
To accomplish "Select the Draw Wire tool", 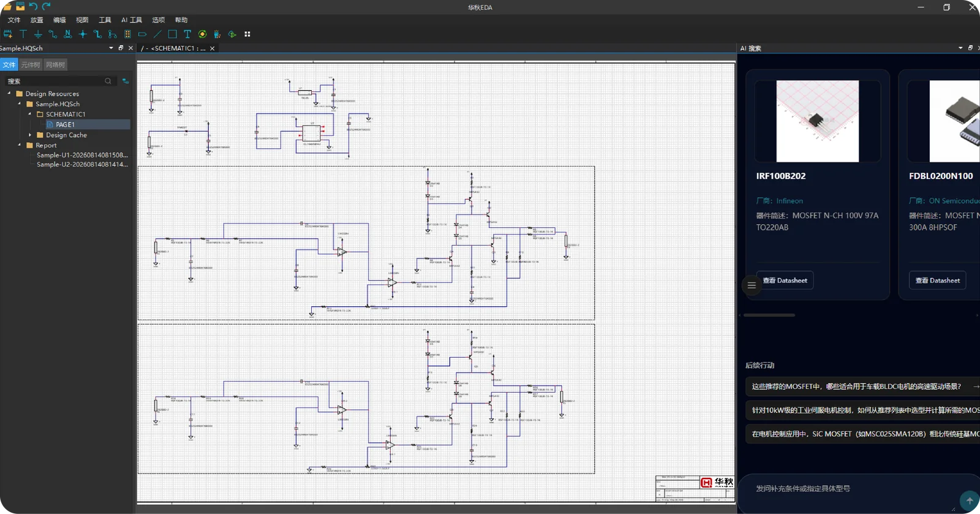I will click(53, 34).
